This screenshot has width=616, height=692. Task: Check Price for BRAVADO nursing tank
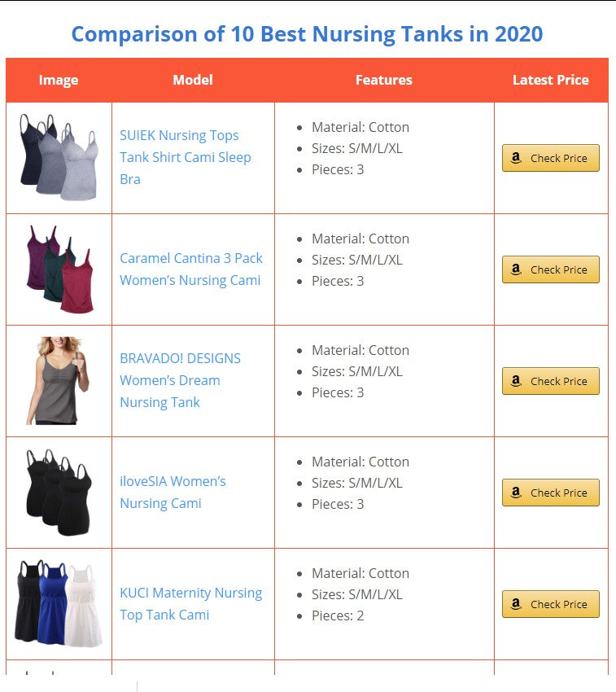551,381
